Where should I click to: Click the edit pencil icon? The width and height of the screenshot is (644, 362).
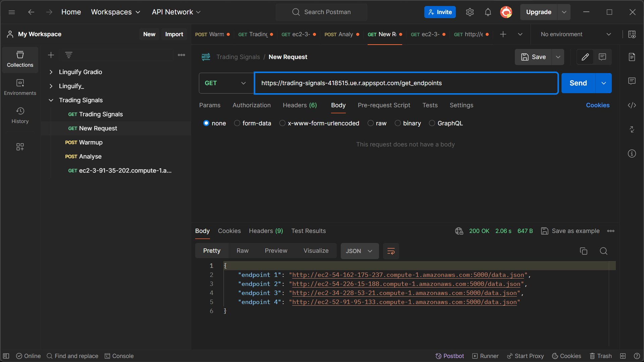pyautogui.click(x=585, y=57)
